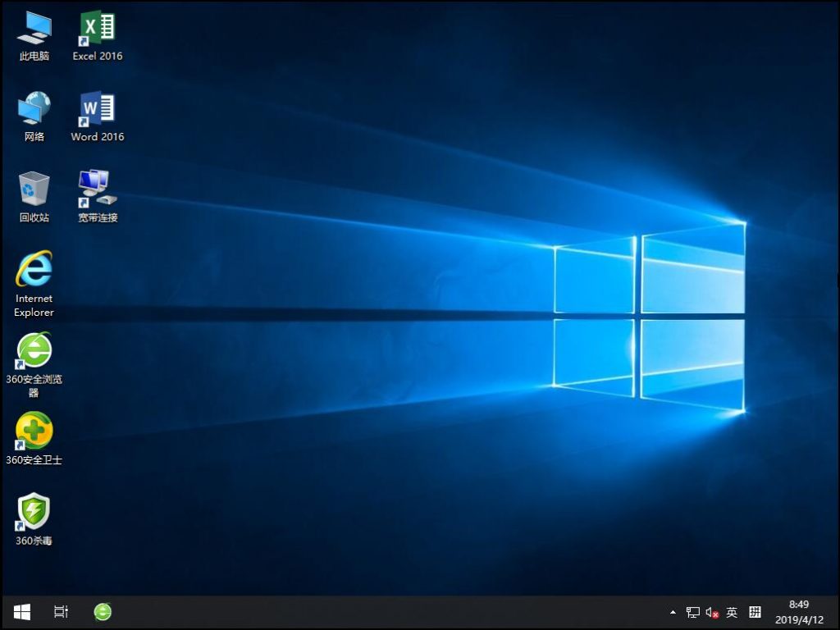Open the Windows Start menu
The width and height of the screenshot is (840, 630).
point(22,612)
